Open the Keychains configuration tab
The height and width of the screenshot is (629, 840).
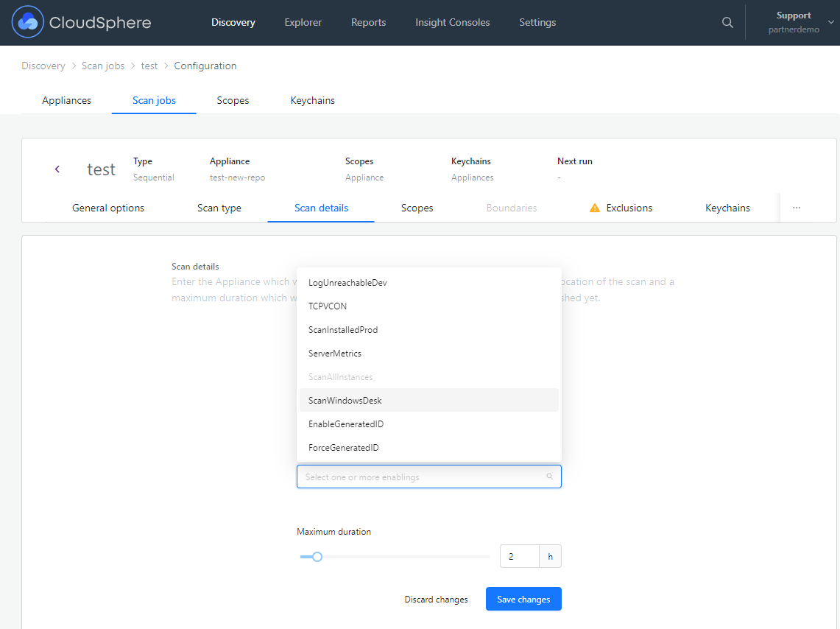tap(727, 208)
